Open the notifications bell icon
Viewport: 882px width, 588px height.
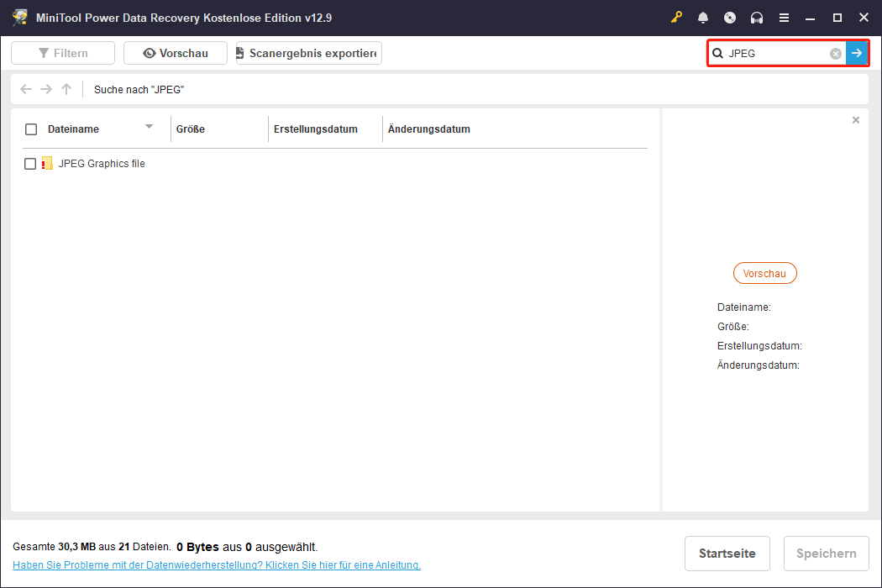point(703,18)
